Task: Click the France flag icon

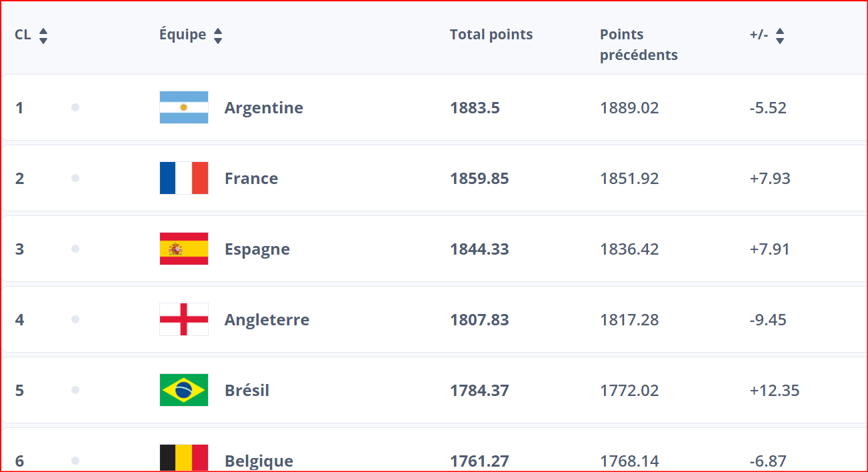Action: tap(184, 178)
